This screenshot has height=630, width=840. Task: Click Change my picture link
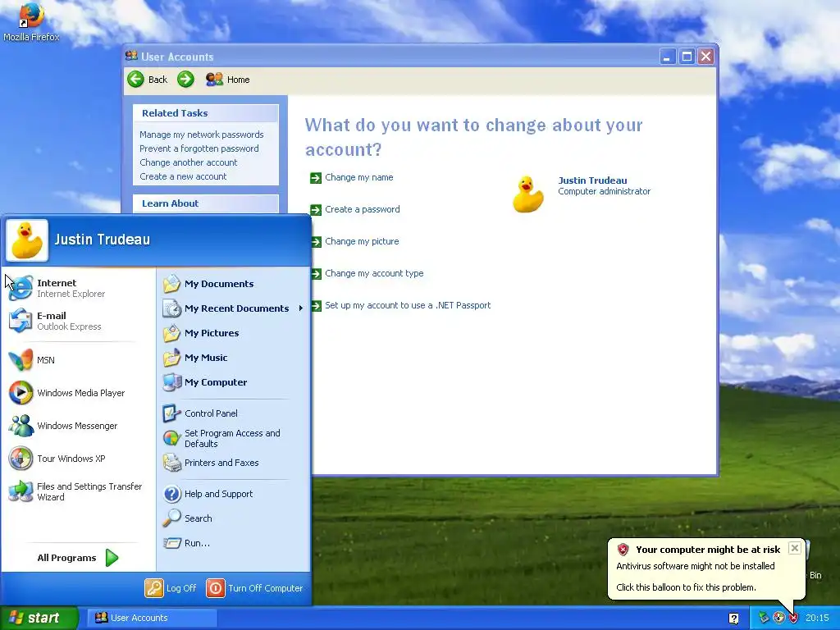362,242
